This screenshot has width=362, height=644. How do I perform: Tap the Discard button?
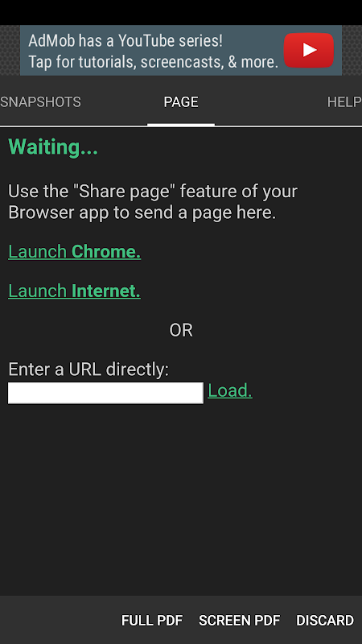(x=325, y=620)
